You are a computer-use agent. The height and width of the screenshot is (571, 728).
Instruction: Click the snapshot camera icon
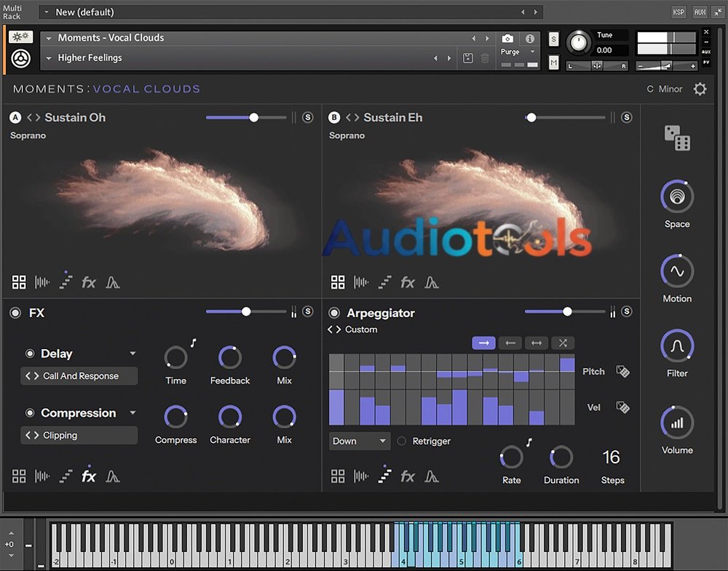point(507,39)
